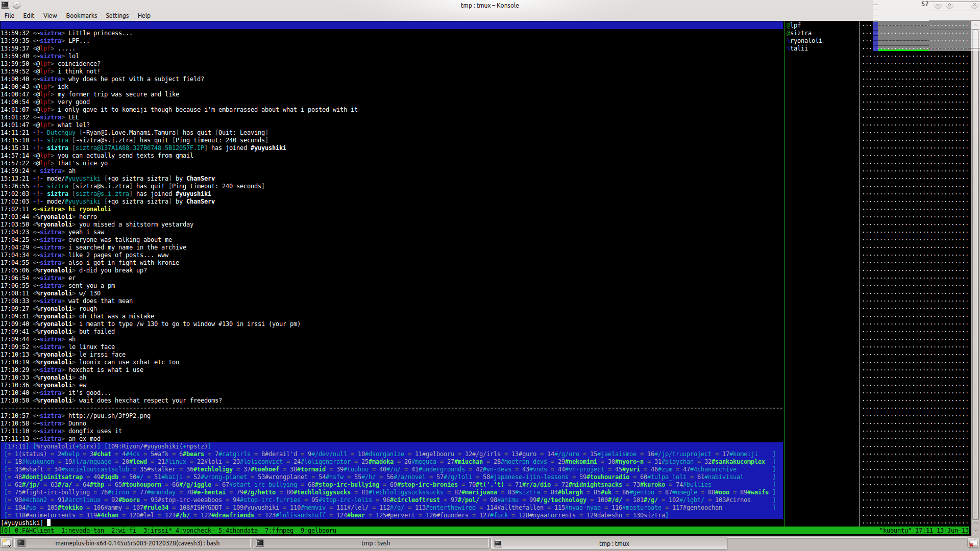Toggle the on-all-desktops pin button in the title bar
The height and width of the screenshot is (551, 980).
[x=16, y=5]
